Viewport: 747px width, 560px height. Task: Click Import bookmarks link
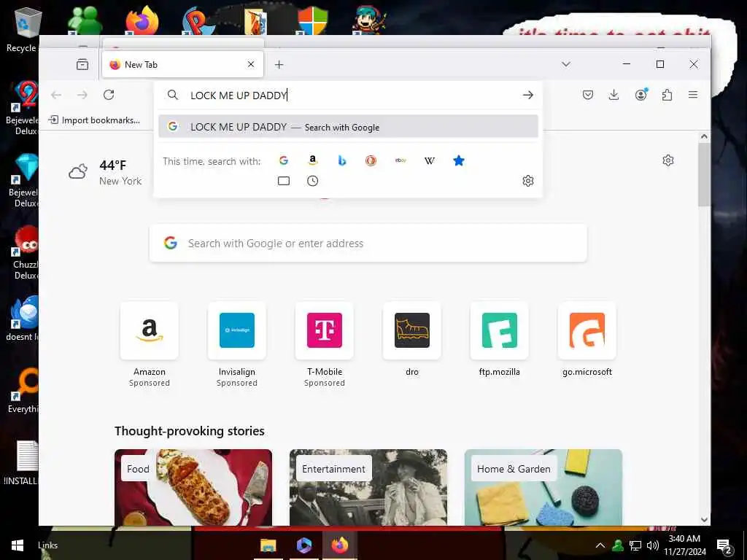tap(94, 120)
